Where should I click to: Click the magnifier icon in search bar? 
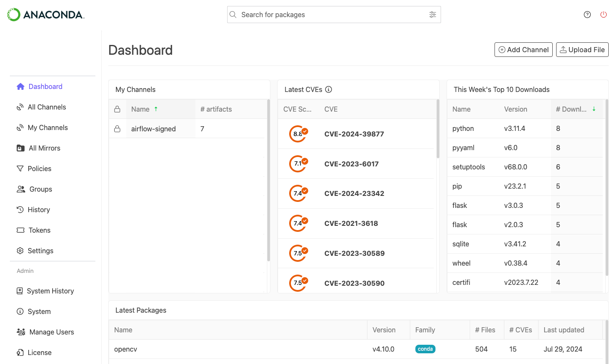(x=233, y=15)
